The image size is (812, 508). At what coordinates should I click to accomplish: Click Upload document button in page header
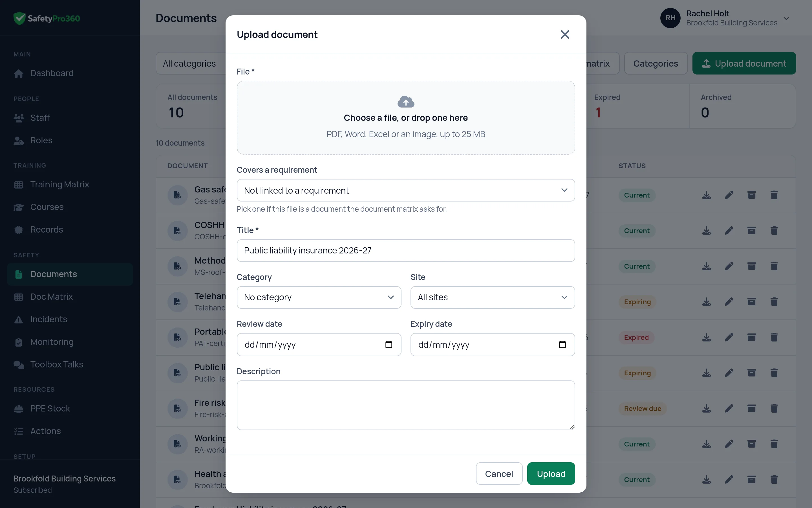744,63
